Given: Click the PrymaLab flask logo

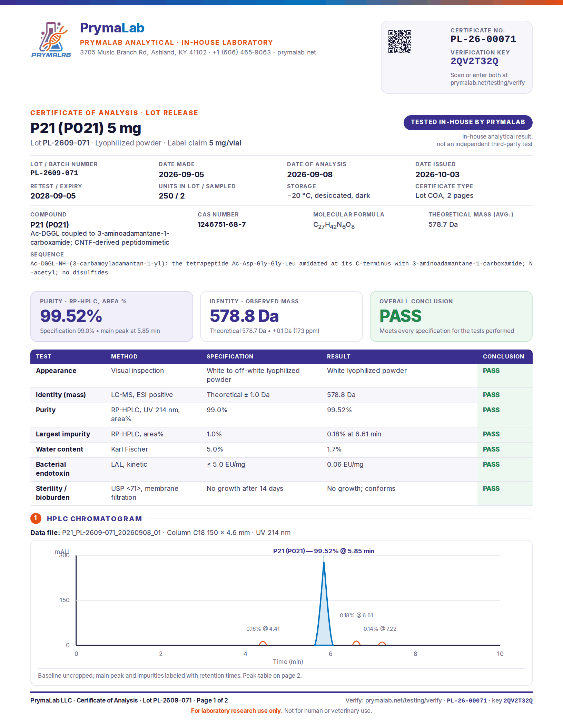Looking at the screenshot, I should click(51, 39).
